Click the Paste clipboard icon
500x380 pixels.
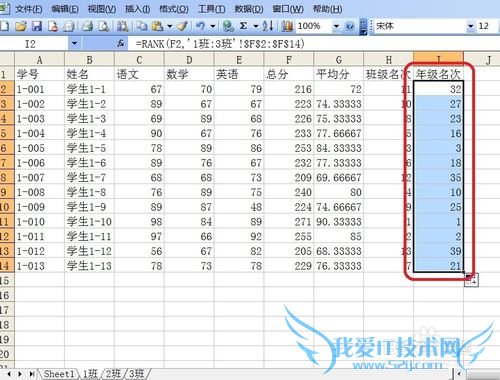pyautogui.click(x=158, y=26)
